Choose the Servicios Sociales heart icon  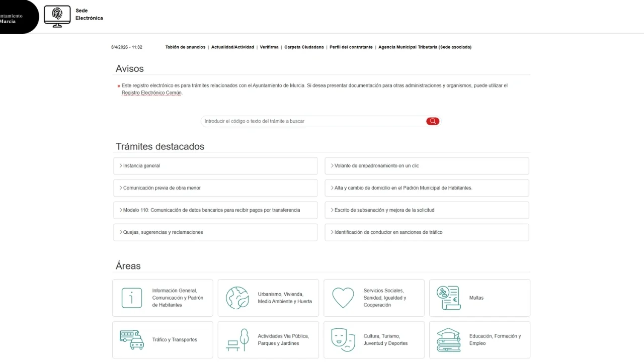coord(343,298)
